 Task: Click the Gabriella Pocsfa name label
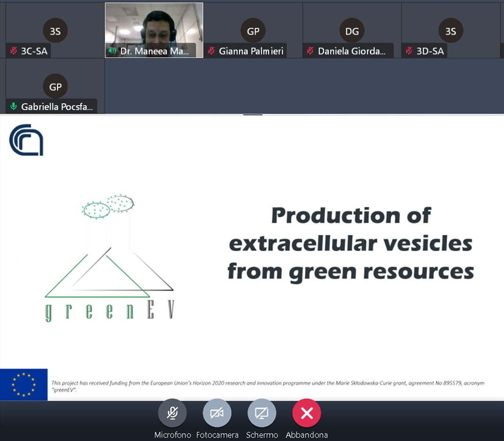click(57, 107)
